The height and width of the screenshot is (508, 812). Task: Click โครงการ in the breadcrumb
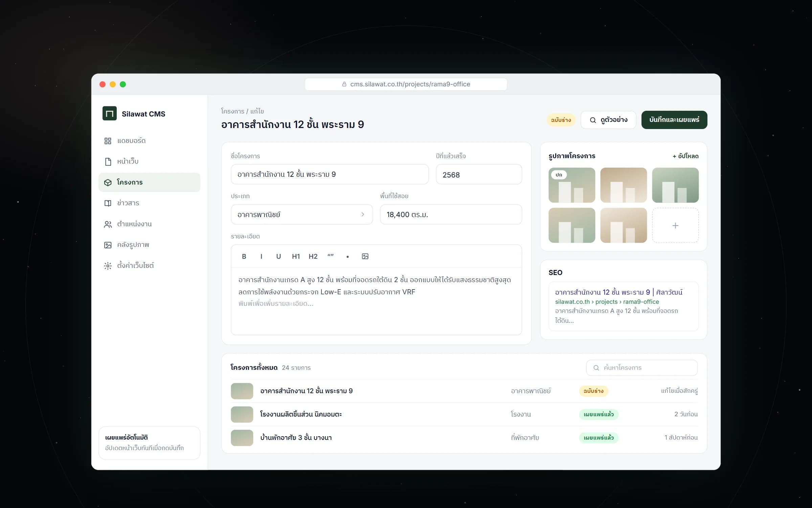[232, 111]
